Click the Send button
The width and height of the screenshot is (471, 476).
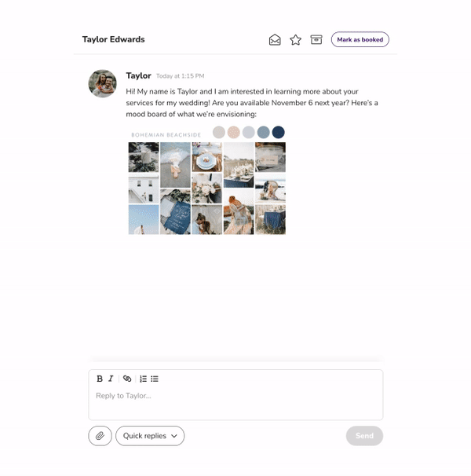tap(364, 436)
